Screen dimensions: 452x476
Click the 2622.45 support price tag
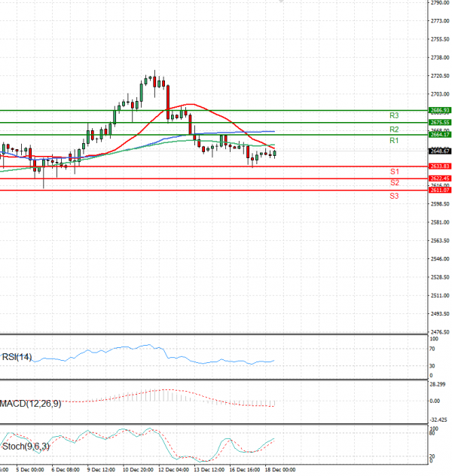point(440,178)
